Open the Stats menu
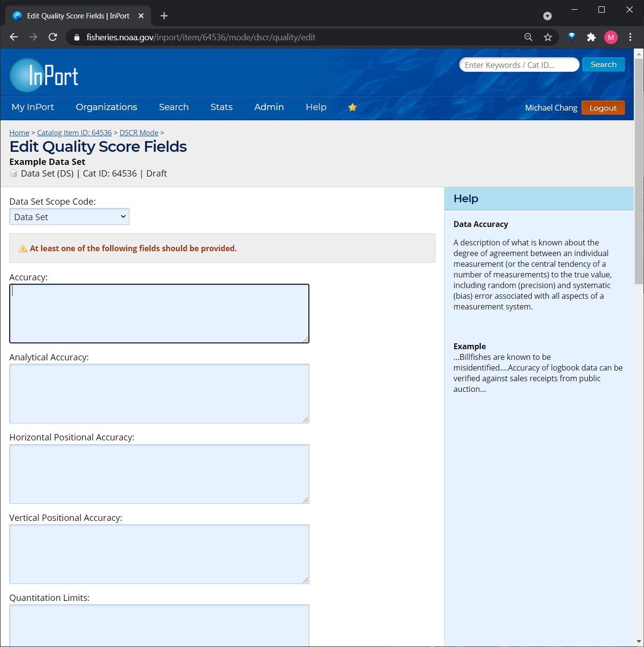The image size is (644, 647). [x=222, y=107]
